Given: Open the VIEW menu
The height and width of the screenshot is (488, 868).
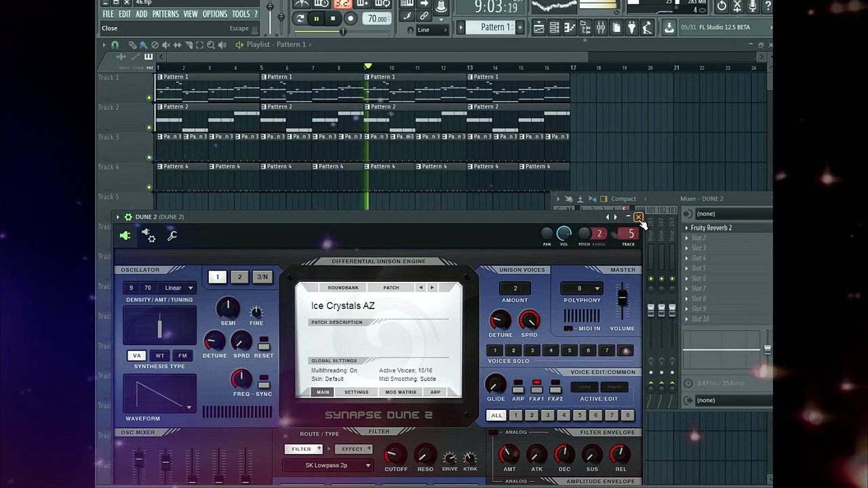Looking at the screenshot, I should click(x=191, y=14).
